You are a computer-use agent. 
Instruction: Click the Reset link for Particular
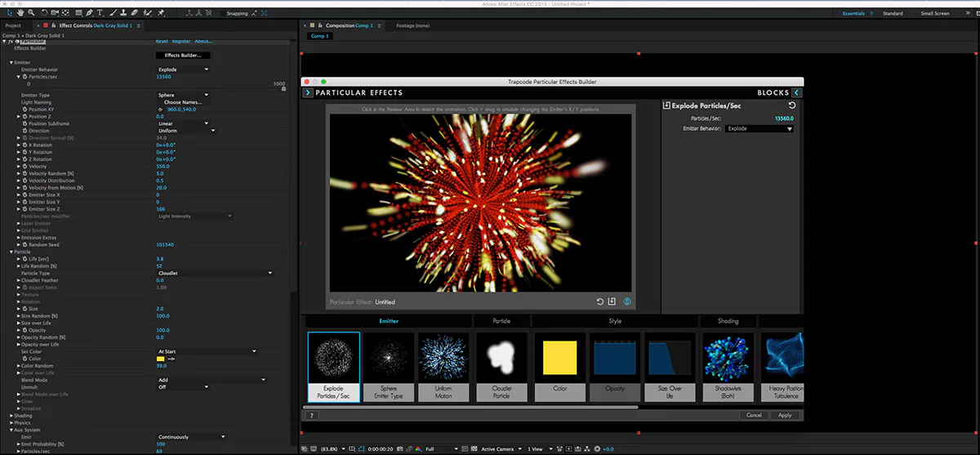(162, 41)
